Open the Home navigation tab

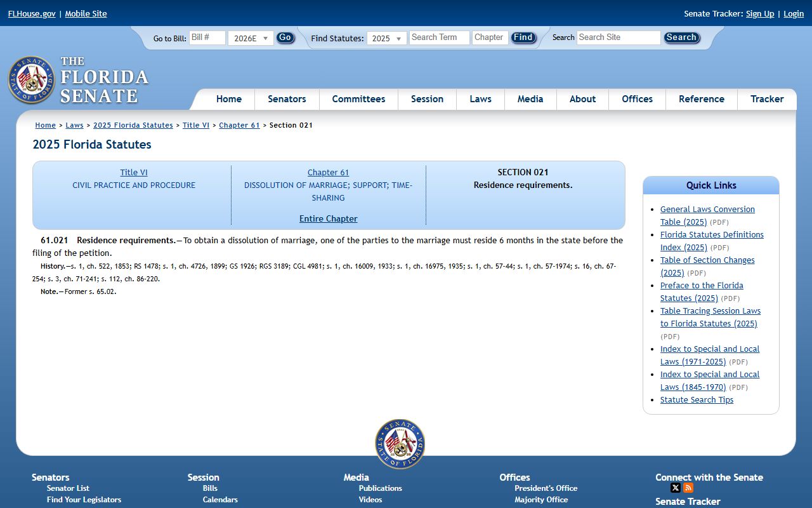point(229,99)
